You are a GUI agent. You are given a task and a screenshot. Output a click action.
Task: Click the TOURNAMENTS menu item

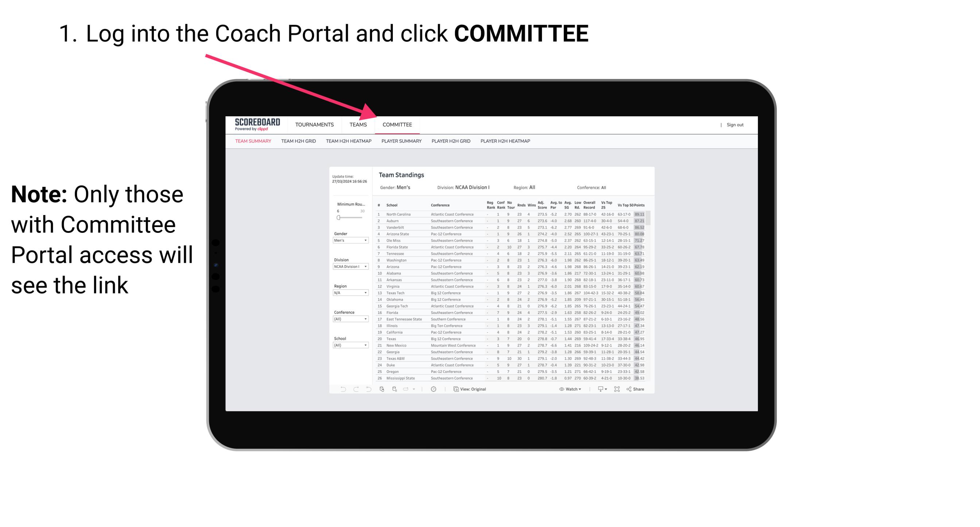[x=314, y=125]
